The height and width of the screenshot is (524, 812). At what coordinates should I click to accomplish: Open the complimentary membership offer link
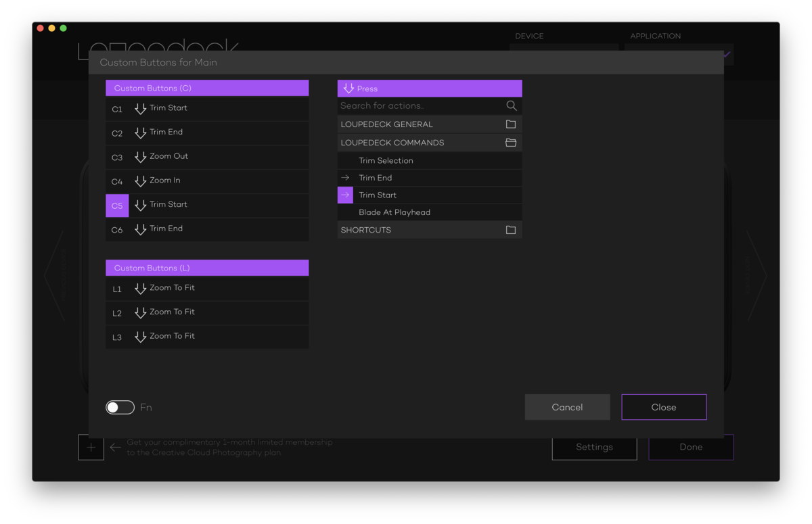tap(229, 447)
